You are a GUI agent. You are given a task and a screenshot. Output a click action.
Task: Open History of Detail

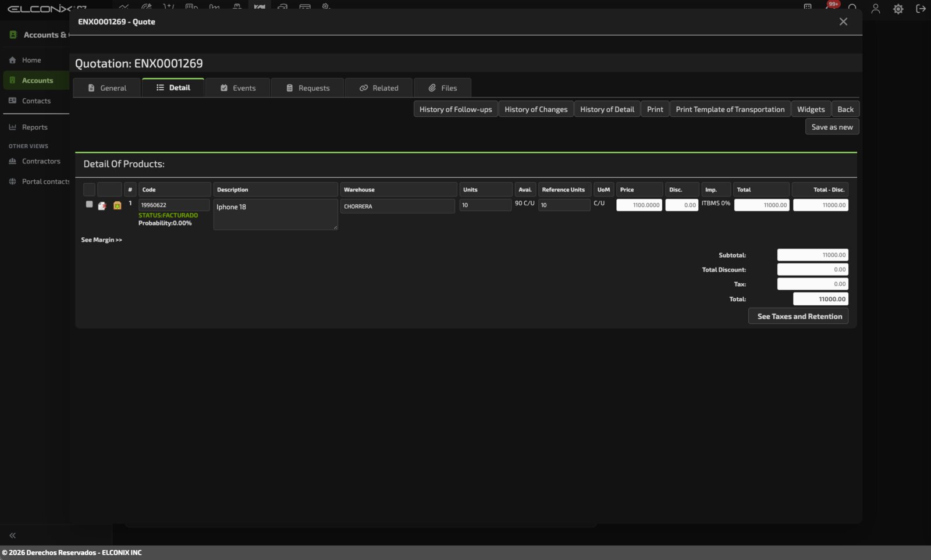pos(607,109)
